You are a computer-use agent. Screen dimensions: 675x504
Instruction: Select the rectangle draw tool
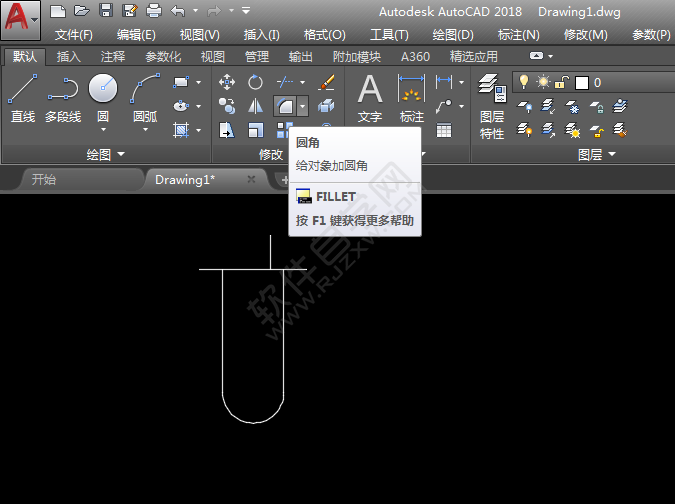(181, 82)
